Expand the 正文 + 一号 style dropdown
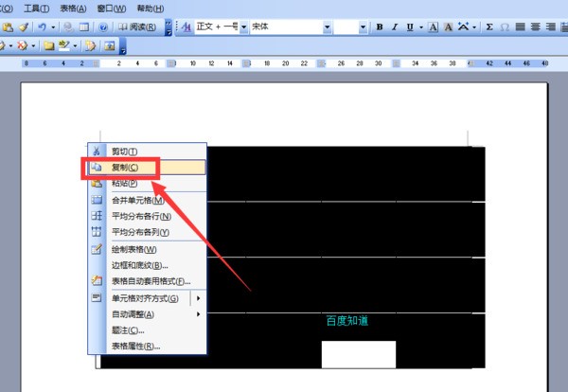Screen dimensions: 568x392 point(244,27)
